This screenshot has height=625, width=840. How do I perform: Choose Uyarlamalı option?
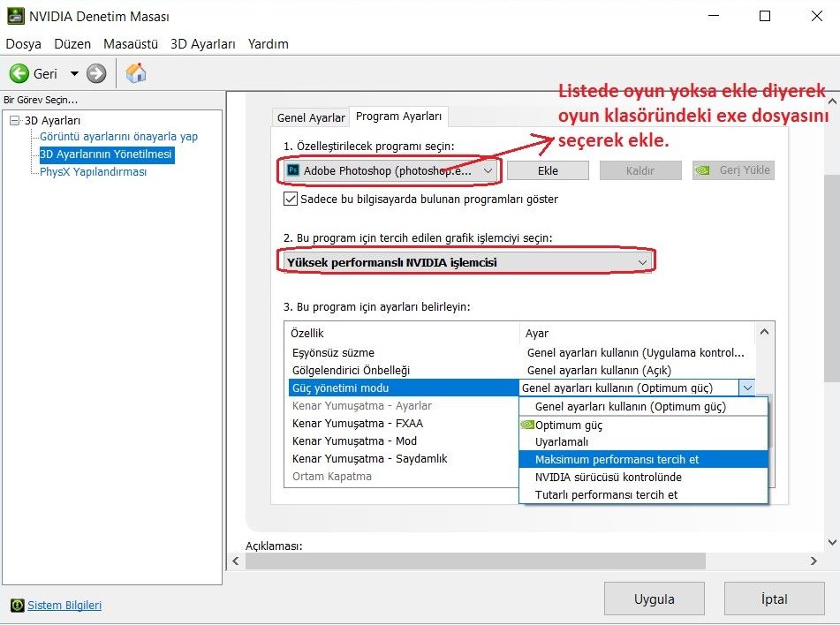pos(643,442)
